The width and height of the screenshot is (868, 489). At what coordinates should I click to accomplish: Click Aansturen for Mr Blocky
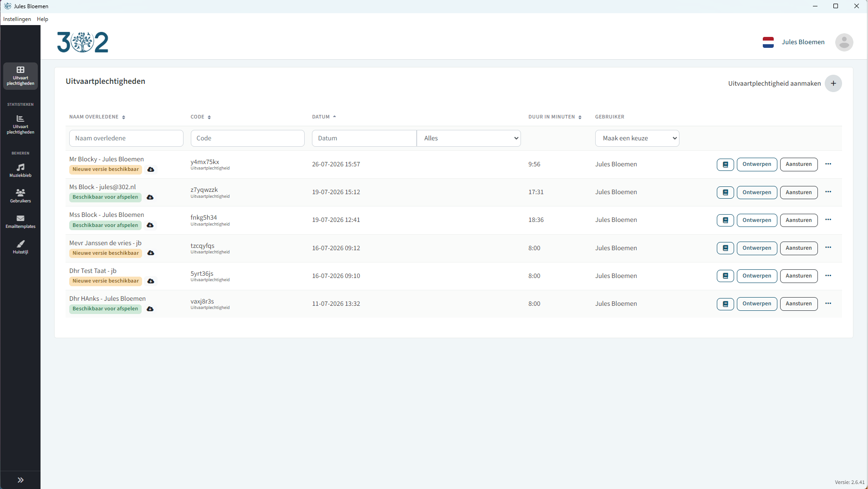click(x=799, y=165)
